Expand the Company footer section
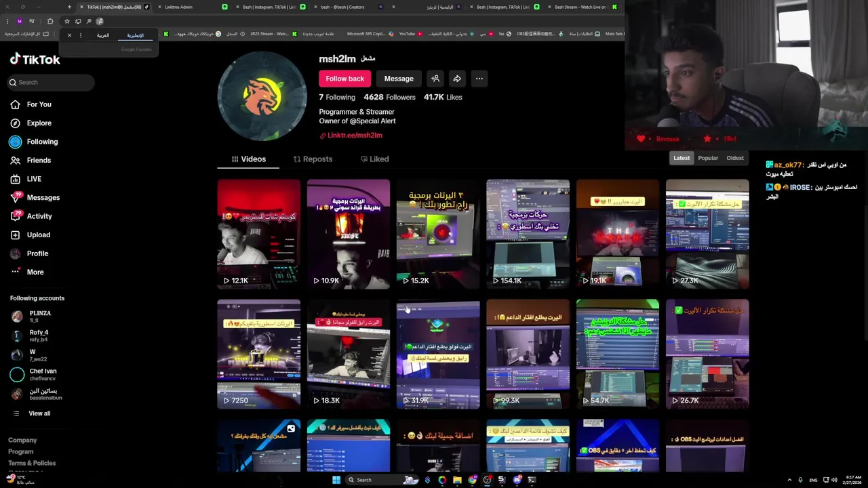Screen dimensions: 868x488 tap(22, 441)
